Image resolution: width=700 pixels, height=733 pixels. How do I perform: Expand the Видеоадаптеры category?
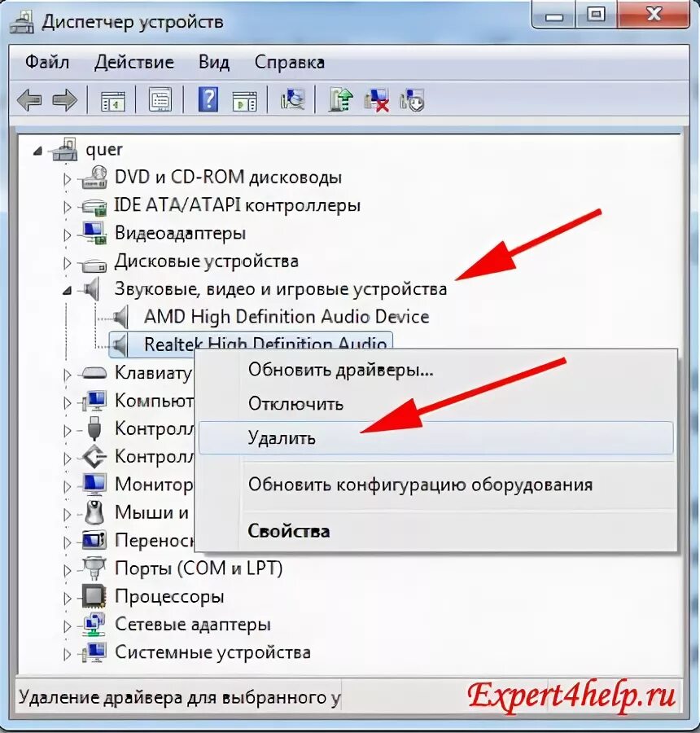coord(67,233)
